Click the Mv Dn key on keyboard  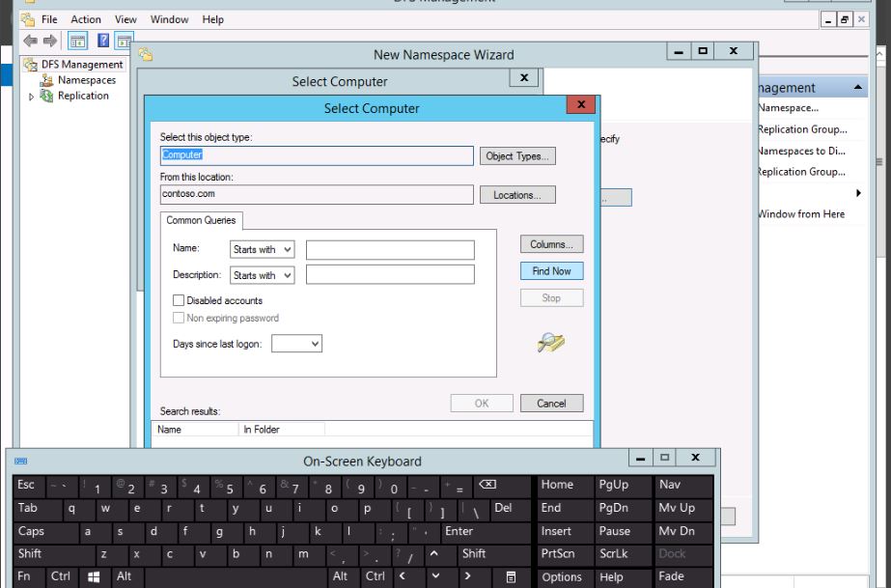tap(684, 532)
